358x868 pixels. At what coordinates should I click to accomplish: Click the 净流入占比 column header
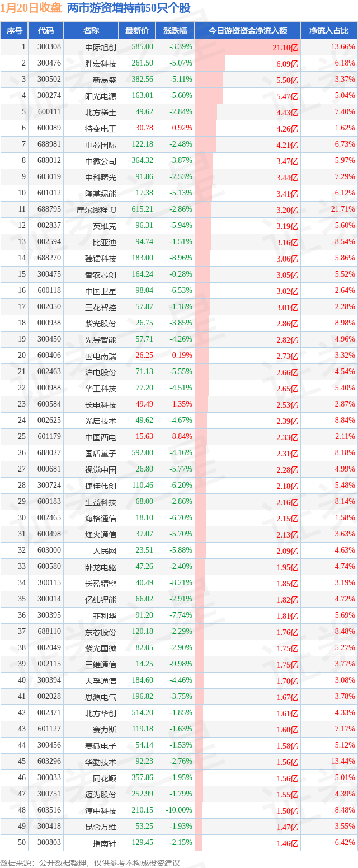pos(329,31)
